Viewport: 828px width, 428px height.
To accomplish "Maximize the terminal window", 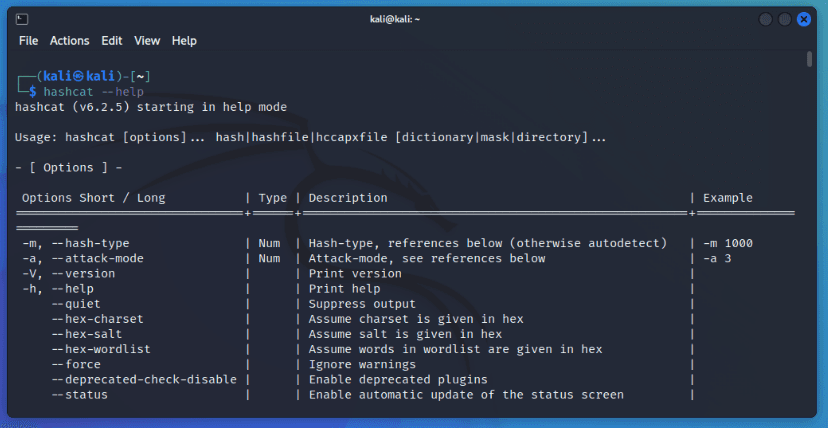I will click(784, 20).
